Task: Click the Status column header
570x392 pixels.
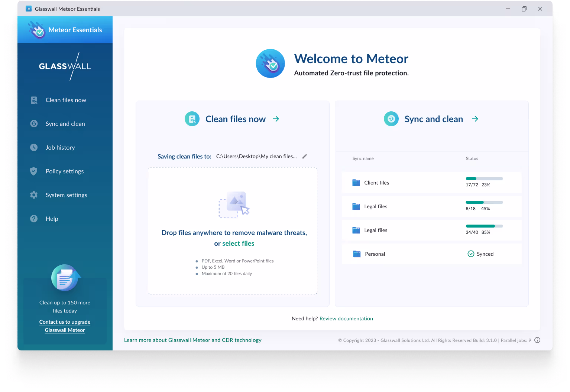Action: 472,159
